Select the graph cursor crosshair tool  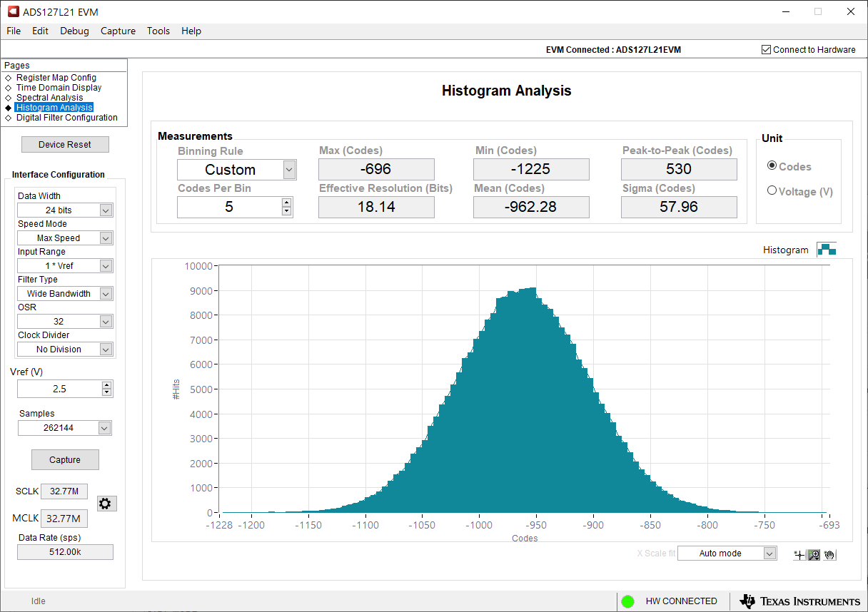tap(799, 555)
